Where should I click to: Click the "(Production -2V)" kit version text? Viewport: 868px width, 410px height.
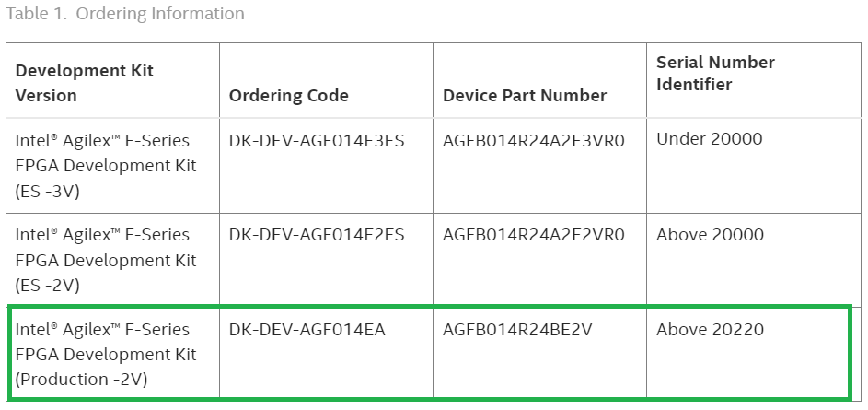coord(81,380)
